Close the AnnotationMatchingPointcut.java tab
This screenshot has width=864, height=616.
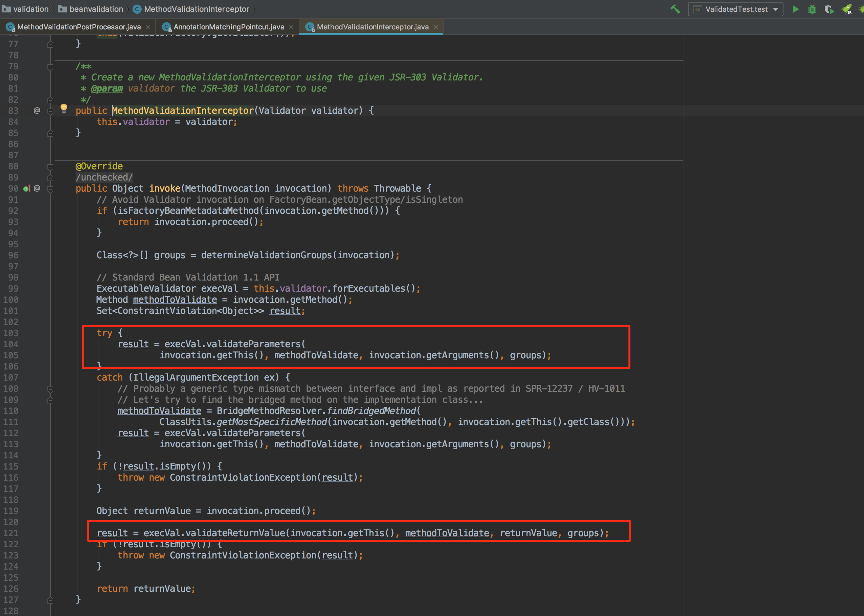pyautogui.click(x=291, y=27)
